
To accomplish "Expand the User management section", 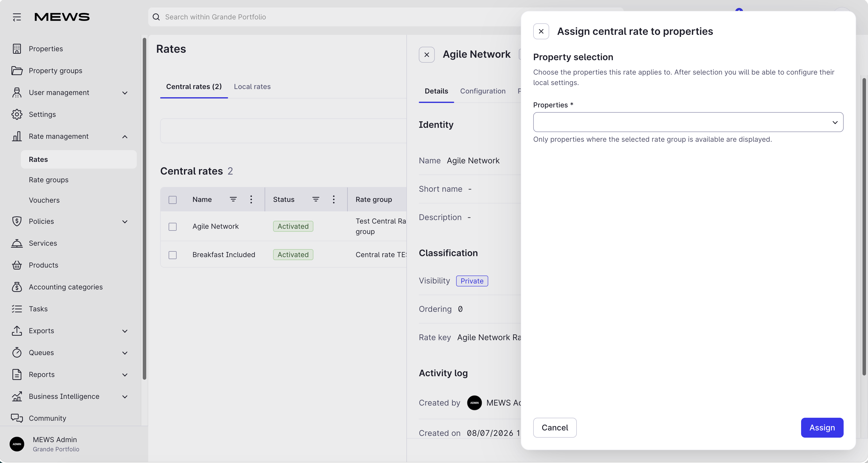I will click(x=125, y=93).
